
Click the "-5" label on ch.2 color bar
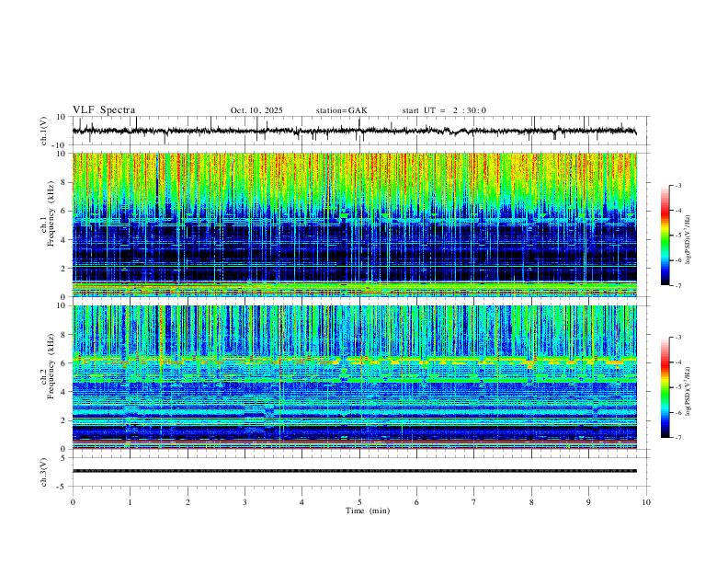pos(677,387)
